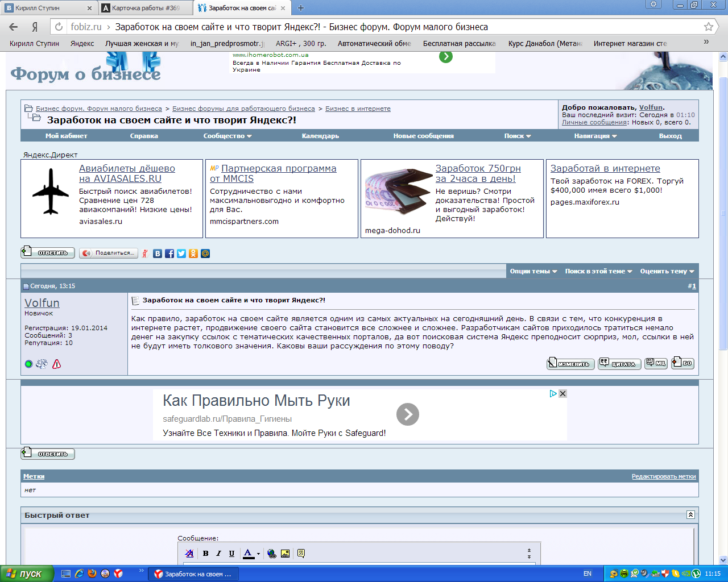
Task: Click the МЦ multi-quote button
Action: click(x=656, y=363)
